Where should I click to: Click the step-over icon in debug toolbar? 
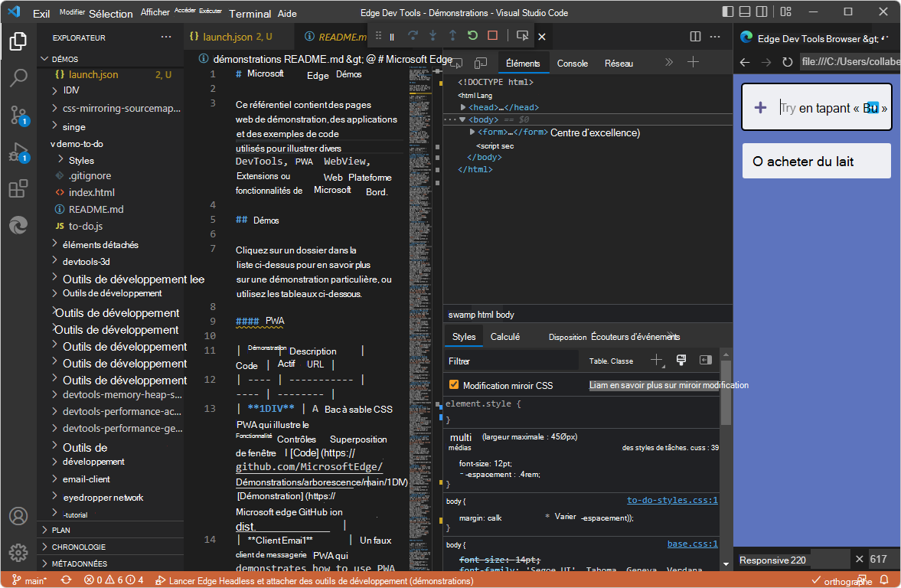coord(411,35)
